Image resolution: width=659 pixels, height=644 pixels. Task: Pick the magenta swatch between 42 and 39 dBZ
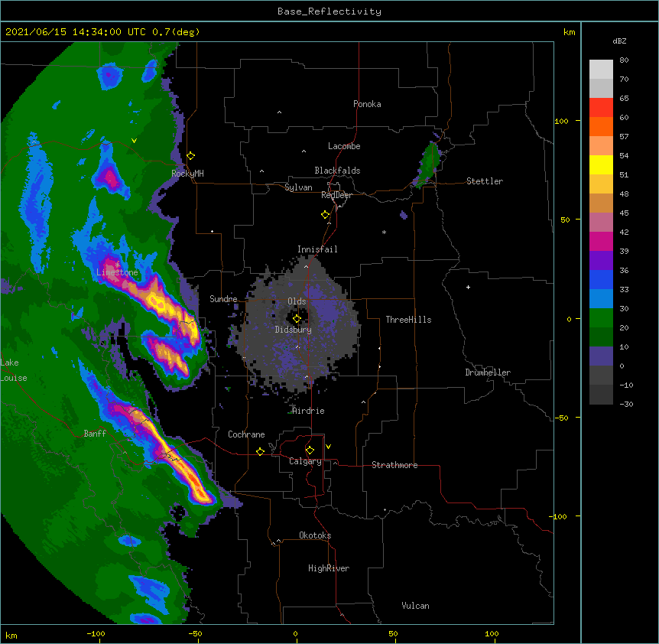pos(601,241)
